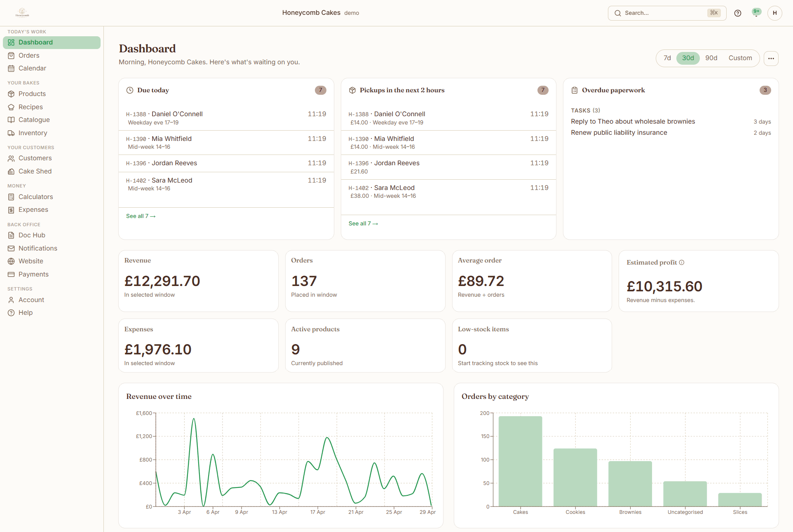
Task: Click the Brownies bar in category chart
Action: [x=630, y=484]
